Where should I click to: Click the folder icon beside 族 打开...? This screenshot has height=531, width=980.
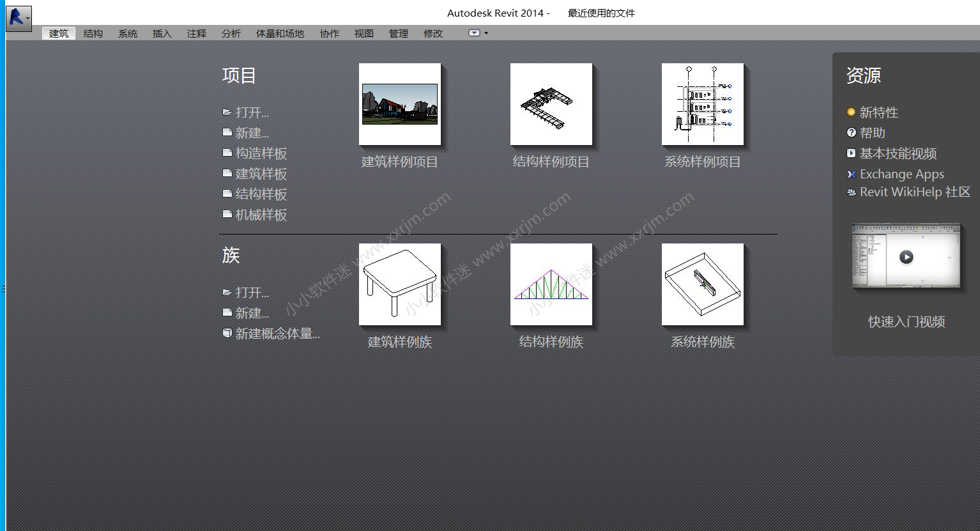pos(227,292)
